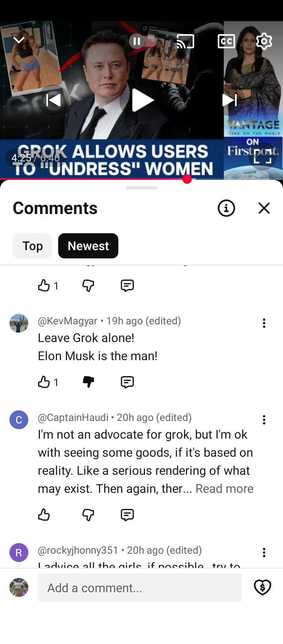Viewport: 283px width, 644px height.
Task: Select the Newest comments tab
Action: pyautogui.click(x=88, y=246)
